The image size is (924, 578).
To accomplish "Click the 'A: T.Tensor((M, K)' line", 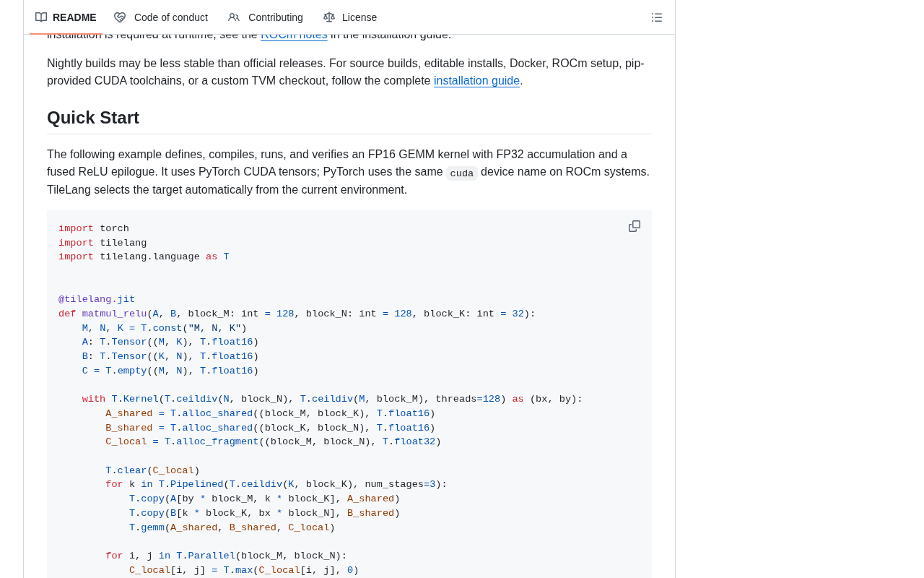I will pyautogui.click(x=170, y=342).
